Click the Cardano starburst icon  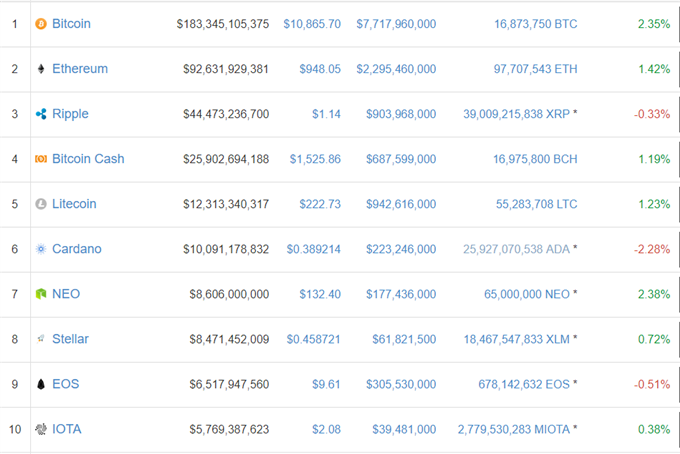(41, 249)
